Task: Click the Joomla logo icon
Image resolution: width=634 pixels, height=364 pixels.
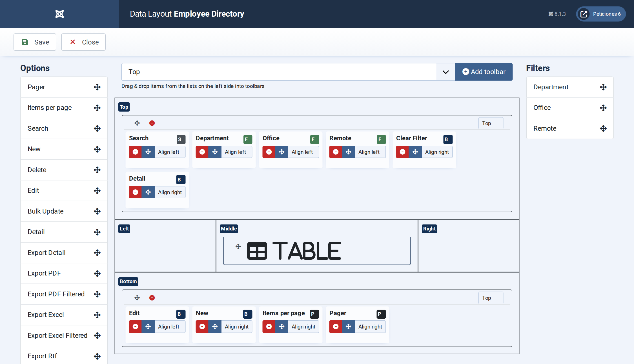Action: pos(59,14)
